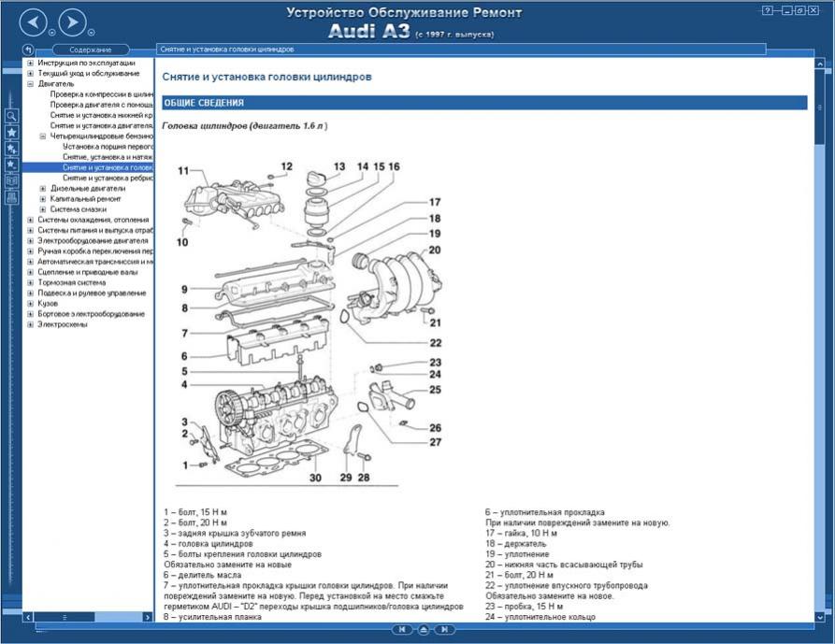
Task: Open the Содержание tab
Action: pos(91,50)
